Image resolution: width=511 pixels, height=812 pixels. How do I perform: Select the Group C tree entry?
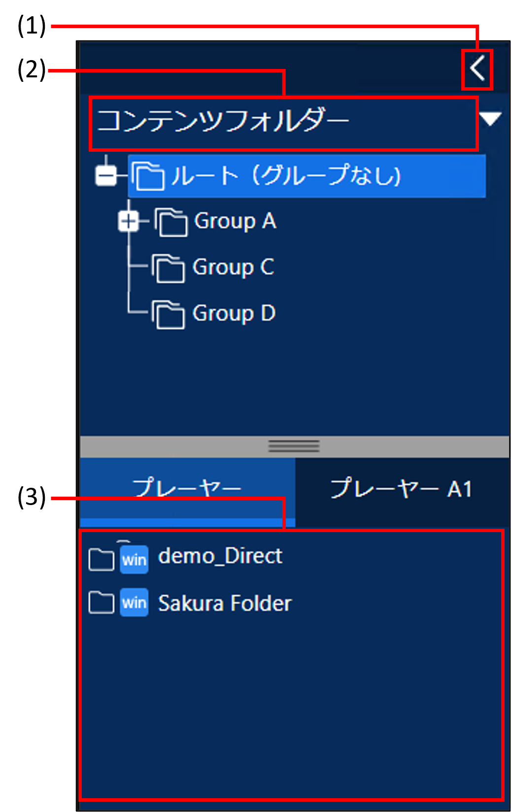[233, 268]
